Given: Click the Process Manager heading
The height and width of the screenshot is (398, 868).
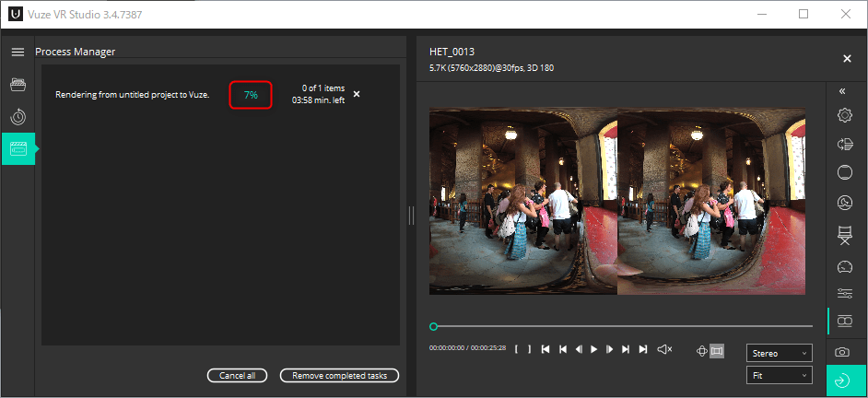Looking at the screenshot, I should coord(76,52).
